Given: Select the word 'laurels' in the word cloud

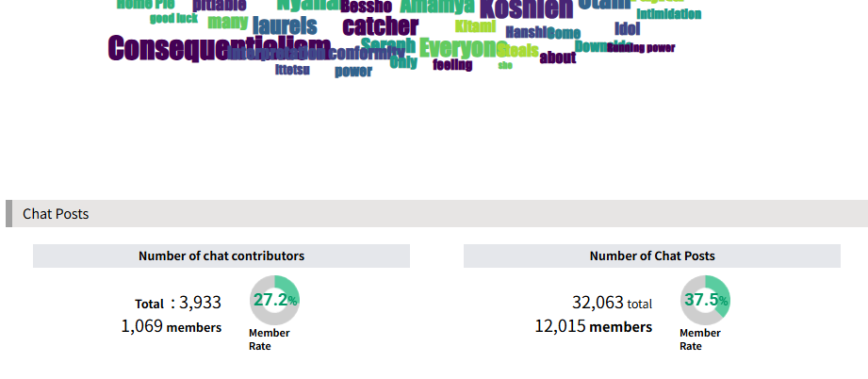Looking at the screenshot, I should (285, 25).
